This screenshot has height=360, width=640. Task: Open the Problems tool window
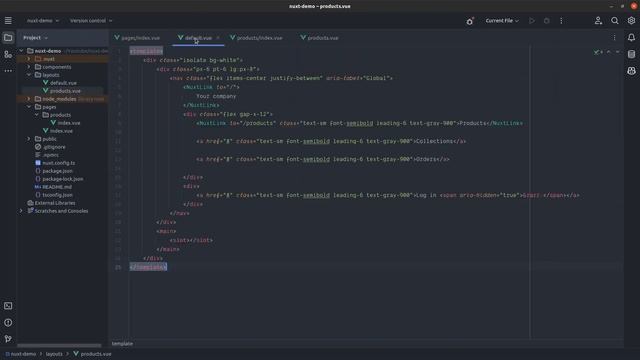[8, 322]
